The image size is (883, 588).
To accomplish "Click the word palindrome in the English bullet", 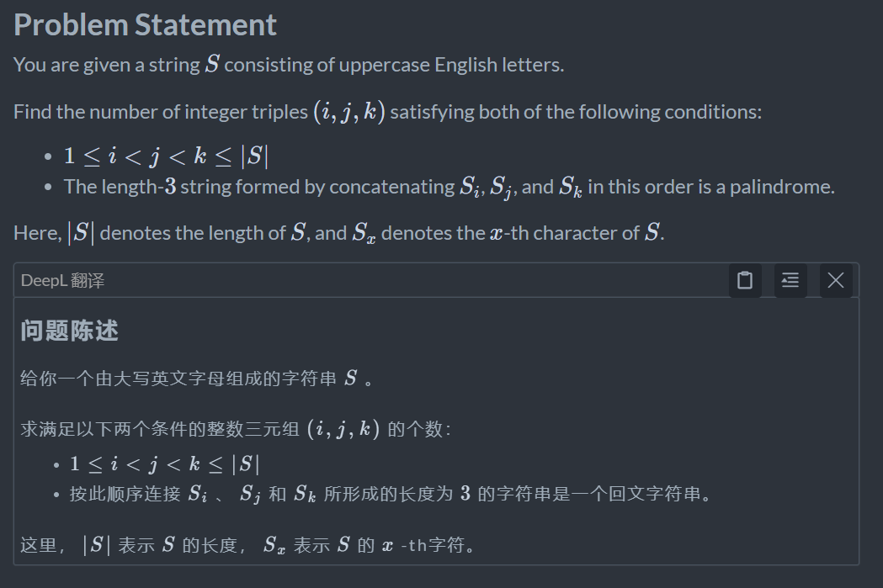I will [x=782, y=187].
